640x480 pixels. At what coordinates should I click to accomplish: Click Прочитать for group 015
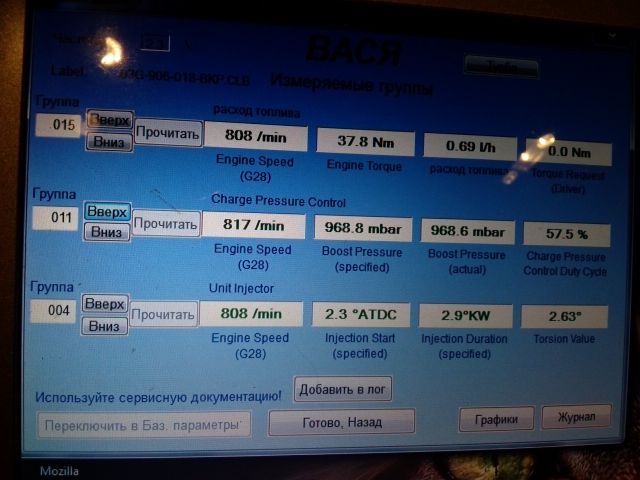167,133
